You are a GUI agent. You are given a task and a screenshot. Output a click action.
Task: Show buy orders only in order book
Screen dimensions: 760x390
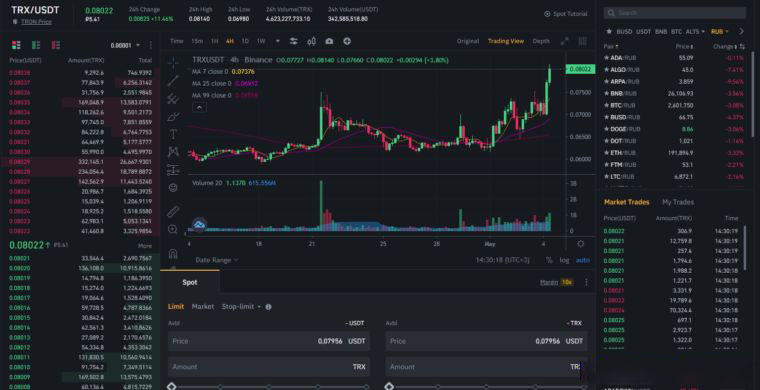point(36,45)
